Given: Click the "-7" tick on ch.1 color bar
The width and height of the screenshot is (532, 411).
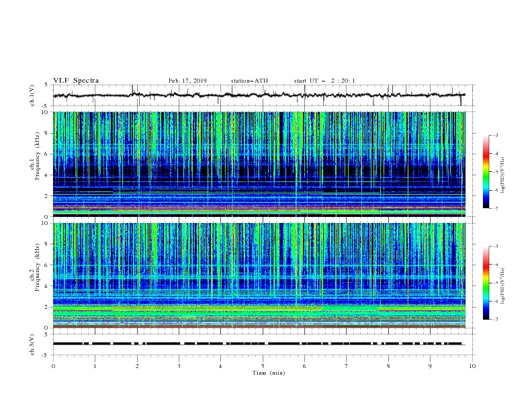Looking at the screenshot, I should coord(496,208).
